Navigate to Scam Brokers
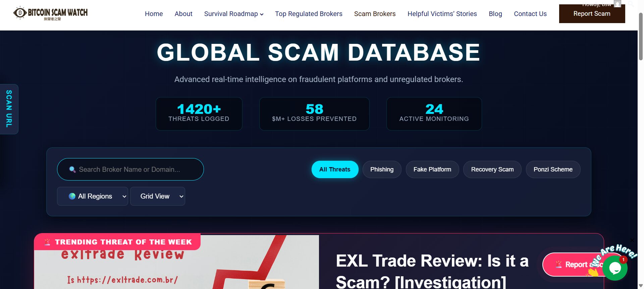644x289 pixels. (375, 14)
